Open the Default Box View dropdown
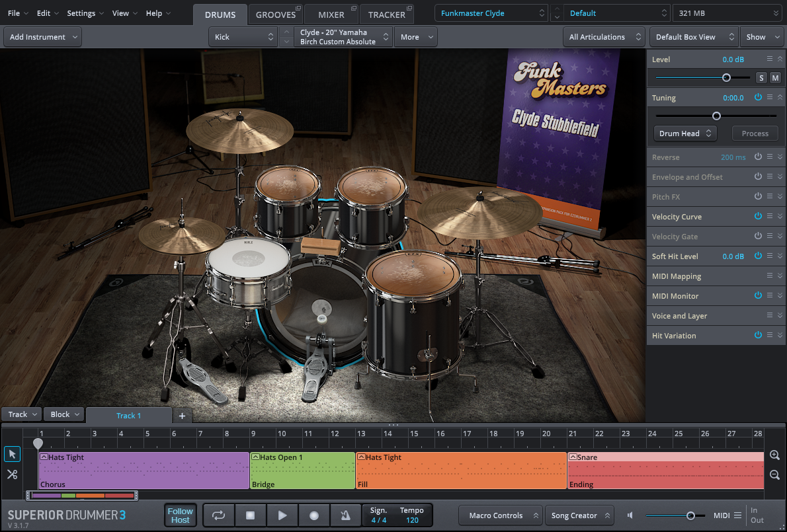Image resolution: width=787 pixels, height=532 pixels. pyautogui.click(x=694, y=37)
